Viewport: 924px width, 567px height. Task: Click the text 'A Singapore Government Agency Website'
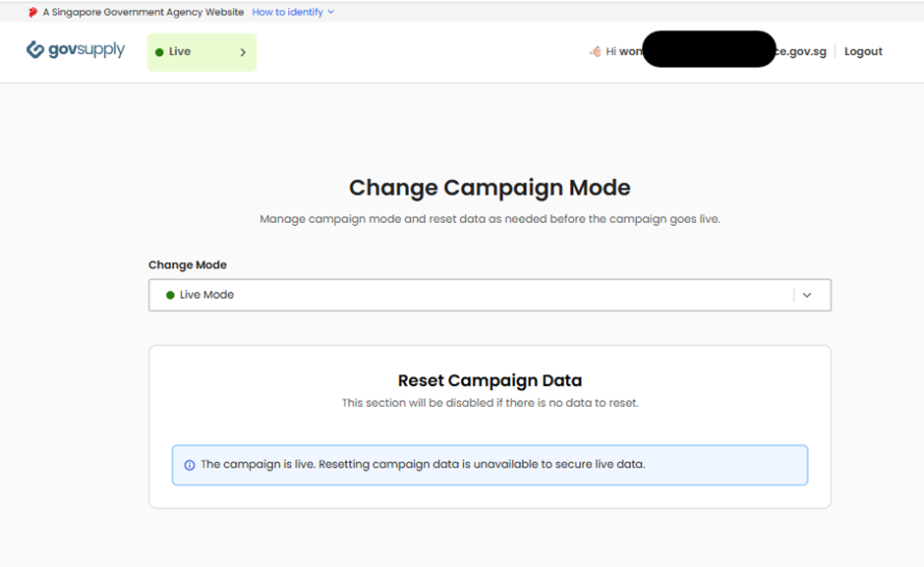144,12
